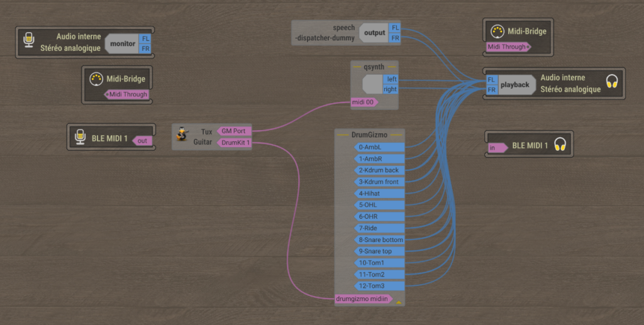
Task: Select the 5-OHL port
Action: (379, 205)
